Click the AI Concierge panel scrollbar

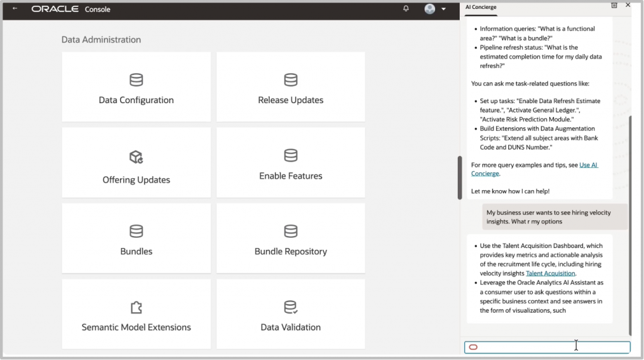[x=630, y=225]
